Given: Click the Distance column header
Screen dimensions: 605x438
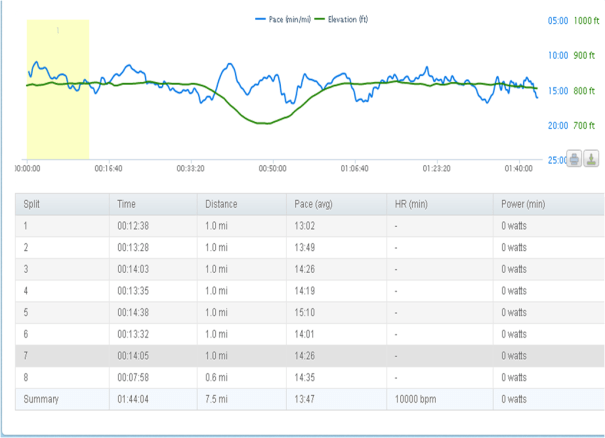Looking at the screenshot, I should point(221,204).
